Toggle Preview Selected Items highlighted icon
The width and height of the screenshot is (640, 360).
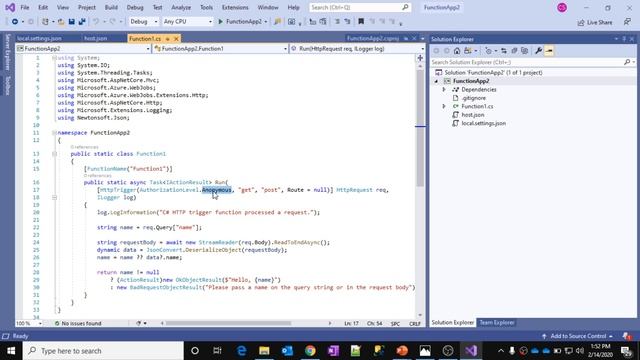(549, 51)
